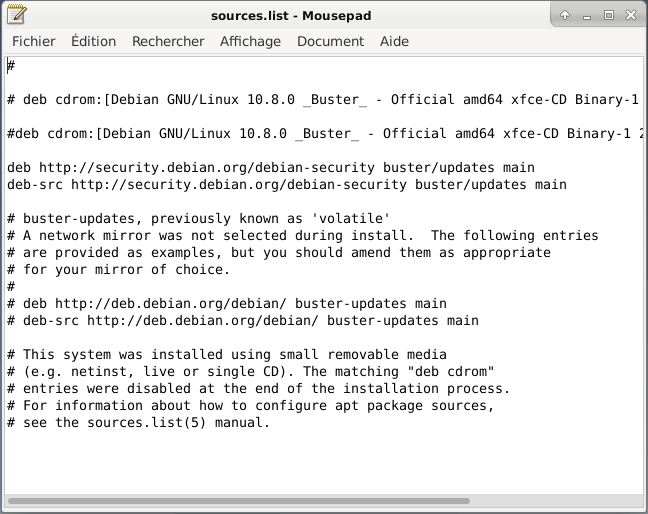The image size is (648, 514).
Task: Open the Aide menu
Action: tap(394, 41)
